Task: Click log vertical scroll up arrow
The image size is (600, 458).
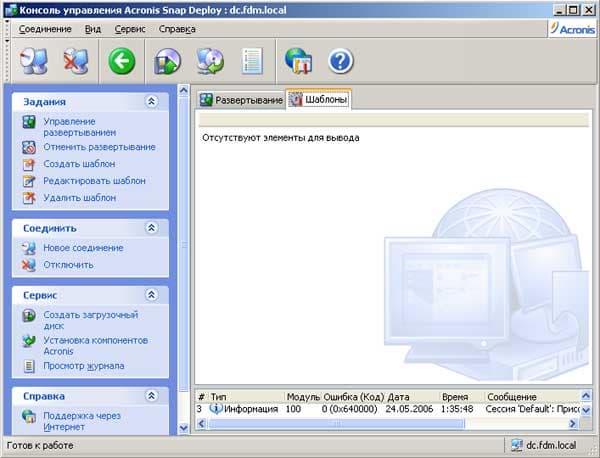Action: (586, 395)
